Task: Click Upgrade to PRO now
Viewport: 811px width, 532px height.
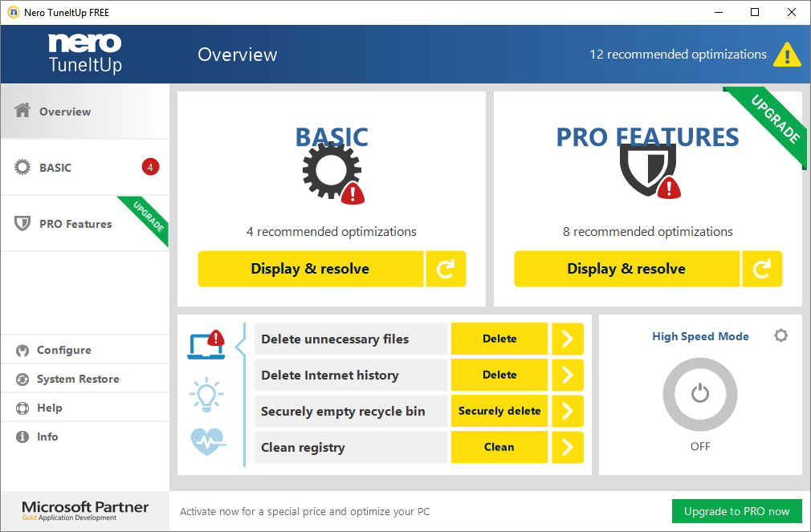Action: pos(736,511)
